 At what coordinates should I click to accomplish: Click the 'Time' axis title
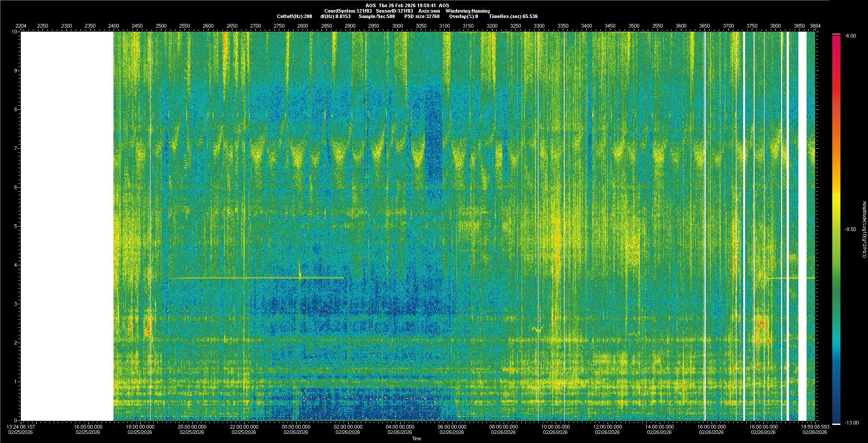click(416, 438)
